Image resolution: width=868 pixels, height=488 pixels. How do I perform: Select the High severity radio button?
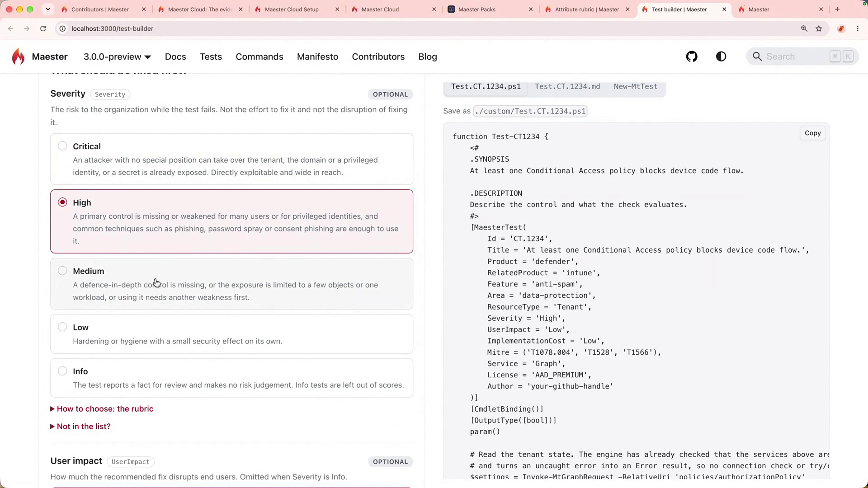(62, 202)
